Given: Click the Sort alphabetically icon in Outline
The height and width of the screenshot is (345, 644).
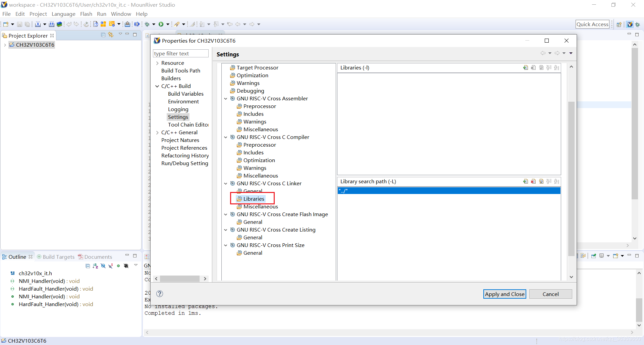Looking at the screenshot, I should pos(95,266).
